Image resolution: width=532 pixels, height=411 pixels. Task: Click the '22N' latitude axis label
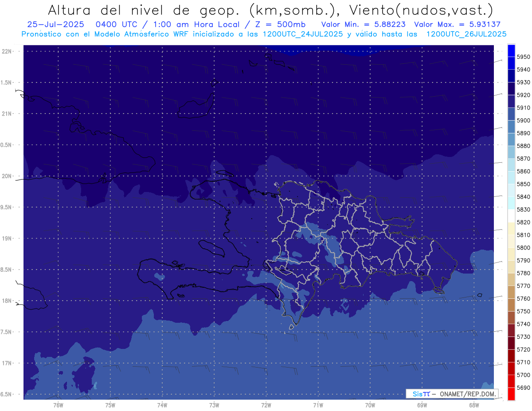coord(8,51)
